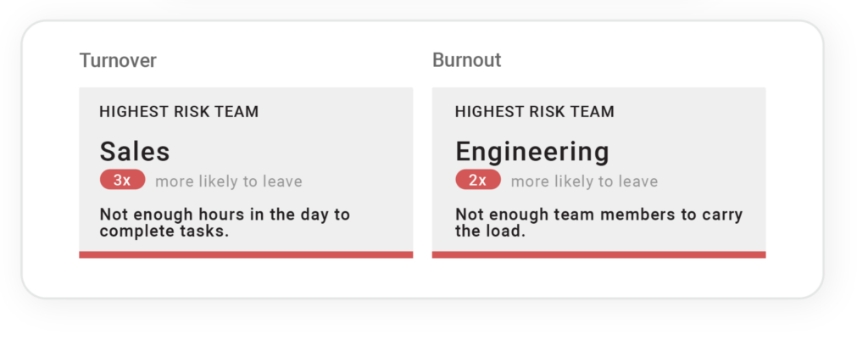868x346 pixels.
Task: Click the Turnover section heading
Action: 118,60
